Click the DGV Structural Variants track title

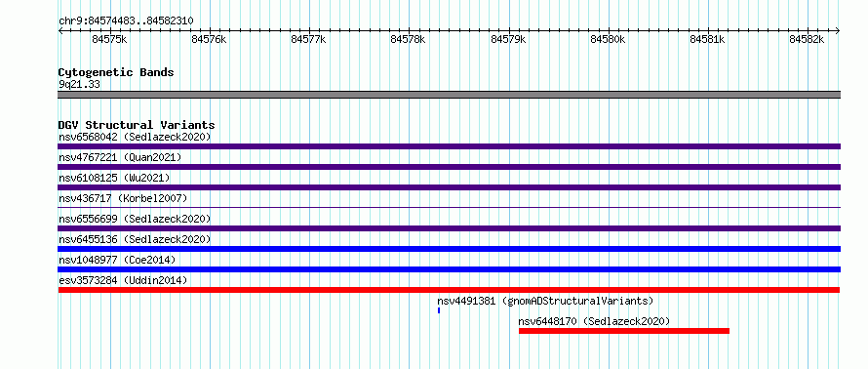(137, 125)
